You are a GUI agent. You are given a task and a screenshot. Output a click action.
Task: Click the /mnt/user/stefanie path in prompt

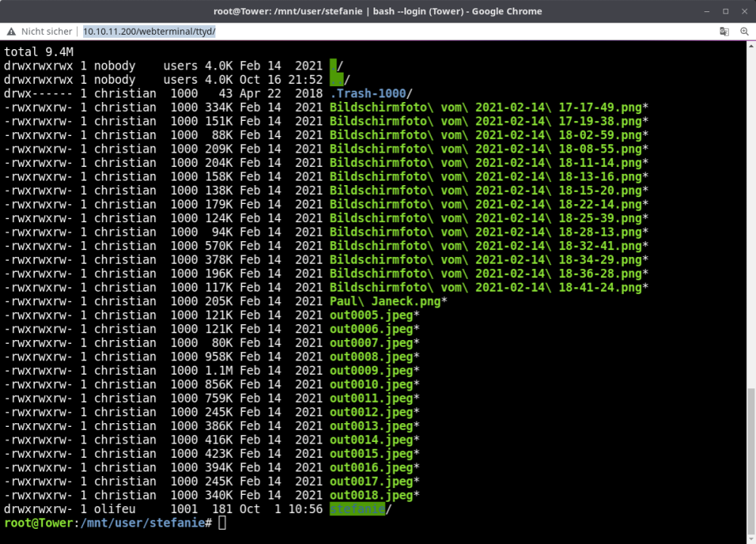pyautogui.click(x=143, y=523)
